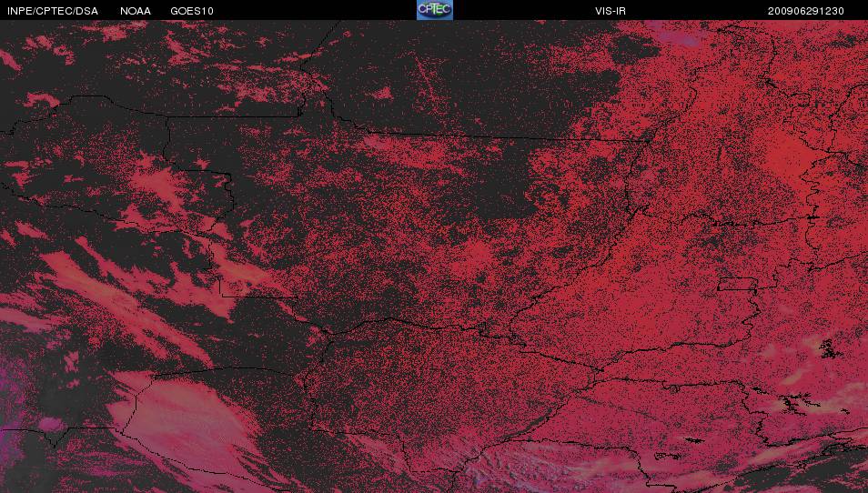This screenshot has height=493, width=868.
Task: Click the outlined small lake near bottom
Action: tap(669, 456)
